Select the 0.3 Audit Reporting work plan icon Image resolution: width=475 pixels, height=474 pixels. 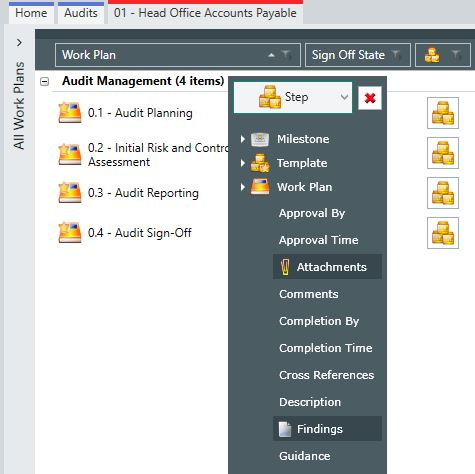[x=70, y=193]
